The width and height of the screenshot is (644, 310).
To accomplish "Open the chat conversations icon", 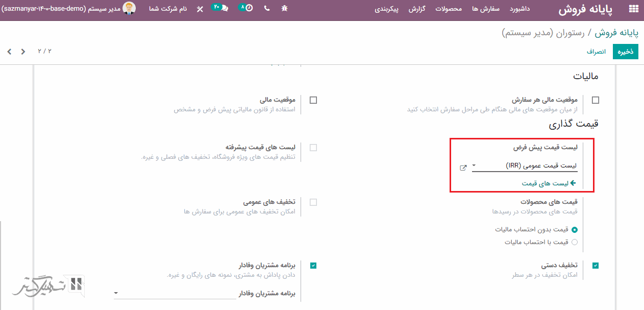I will pyautogui.click(x=224, y=9).
